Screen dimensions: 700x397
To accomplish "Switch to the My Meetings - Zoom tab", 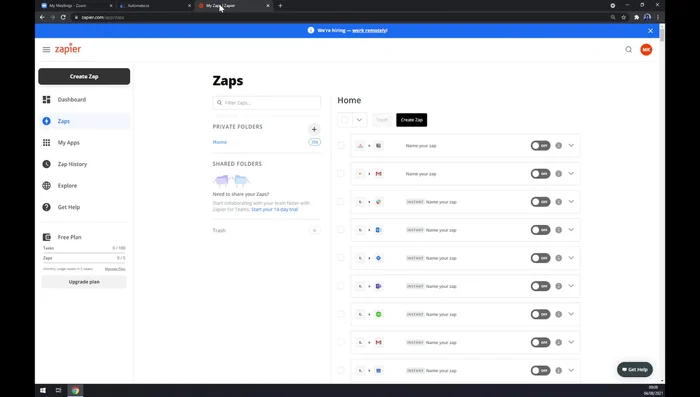I will (x=76, y=6).
